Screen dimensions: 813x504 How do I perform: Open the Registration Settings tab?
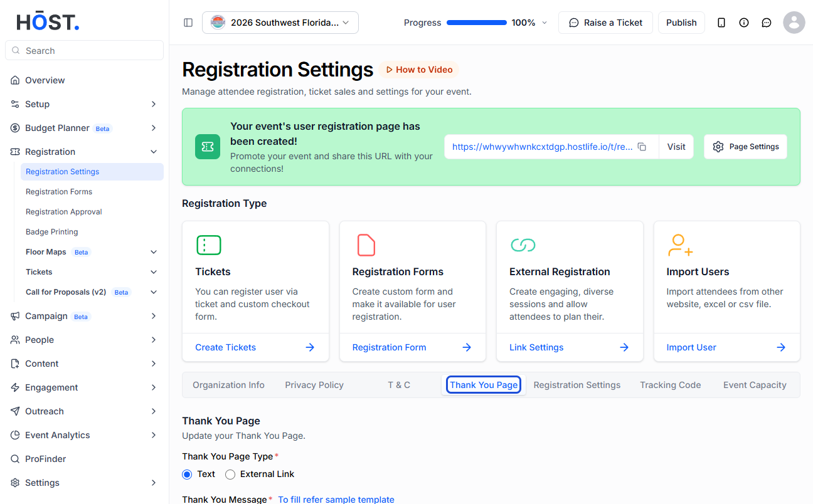click(577, 385)
